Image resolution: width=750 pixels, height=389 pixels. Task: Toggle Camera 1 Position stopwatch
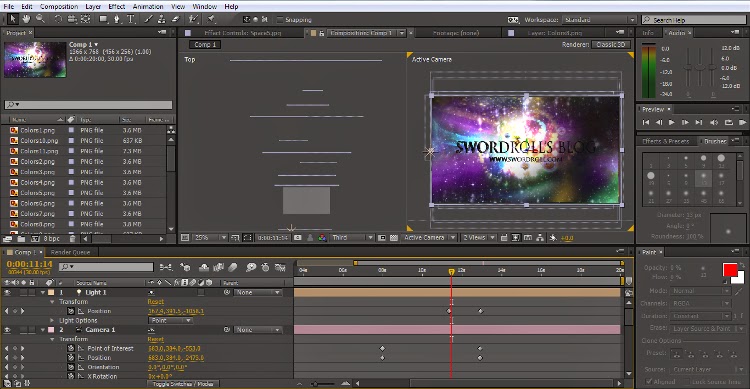(71, 357)
